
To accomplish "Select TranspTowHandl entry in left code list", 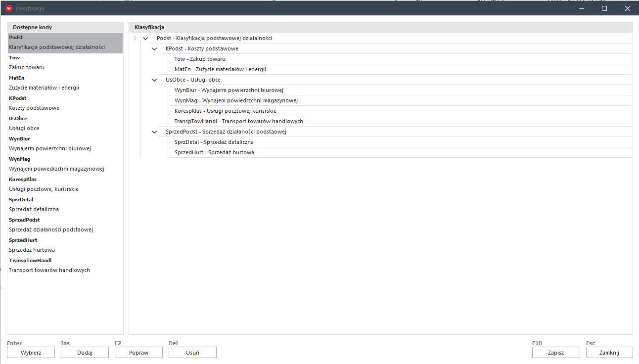I will click(x=30, y=261).
